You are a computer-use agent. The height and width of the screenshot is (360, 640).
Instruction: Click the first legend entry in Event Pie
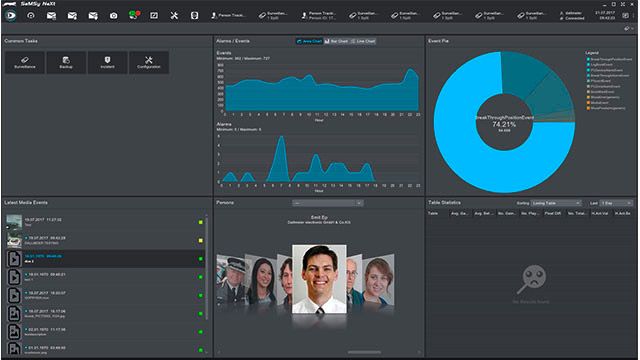coord(609,60)
